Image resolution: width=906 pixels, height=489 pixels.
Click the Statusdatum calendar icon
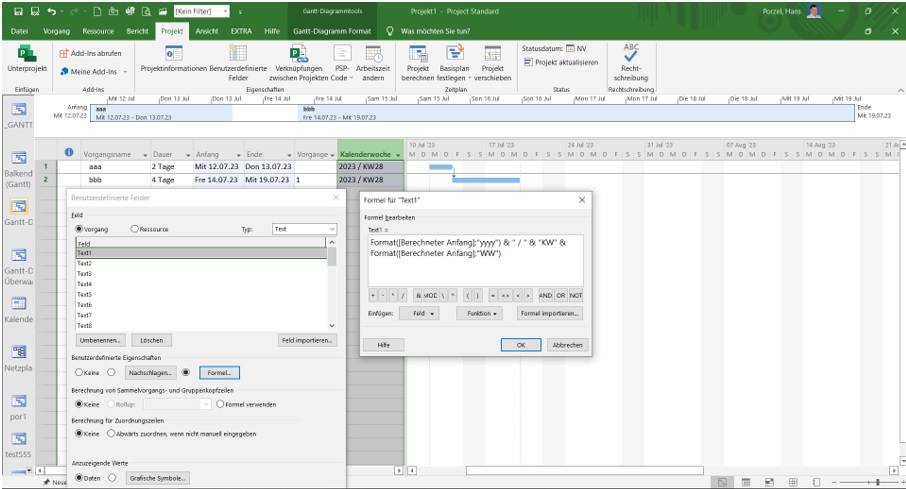click(570, 49)
